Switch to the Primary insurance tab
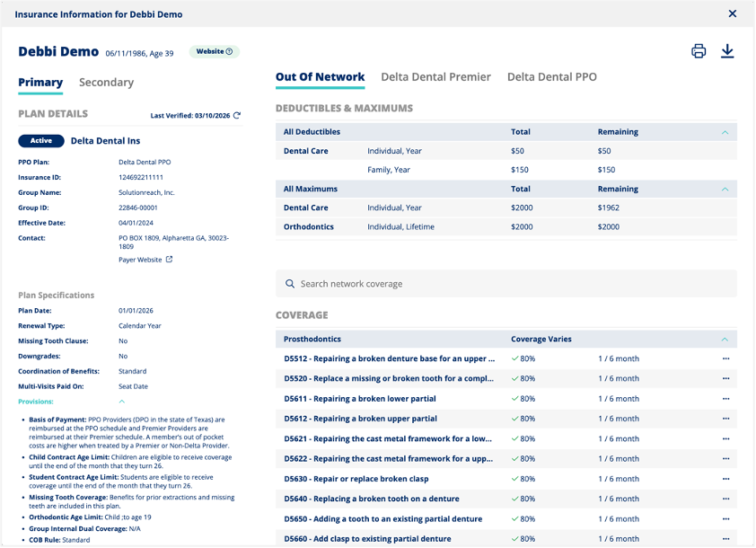Viewport: 756px width, 548px height. pos(40,83)
